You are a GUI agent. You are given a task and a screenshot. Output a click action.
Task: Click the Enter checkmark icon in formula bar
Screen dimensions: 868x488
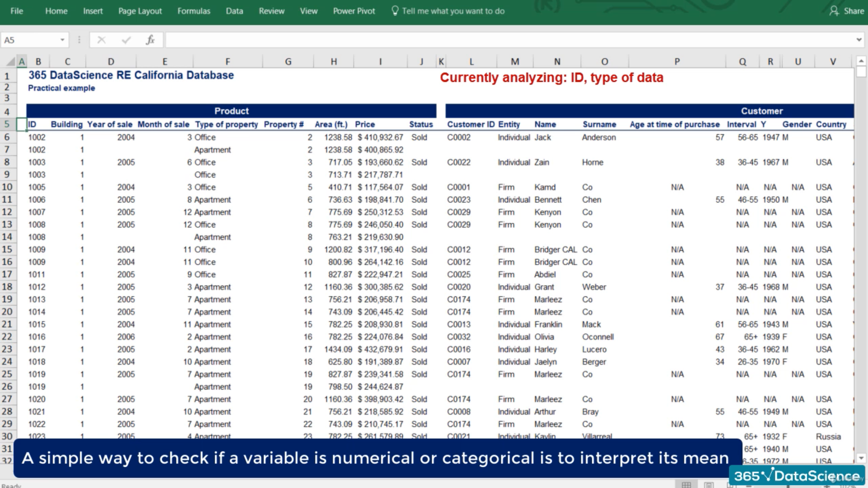point(126,40)
